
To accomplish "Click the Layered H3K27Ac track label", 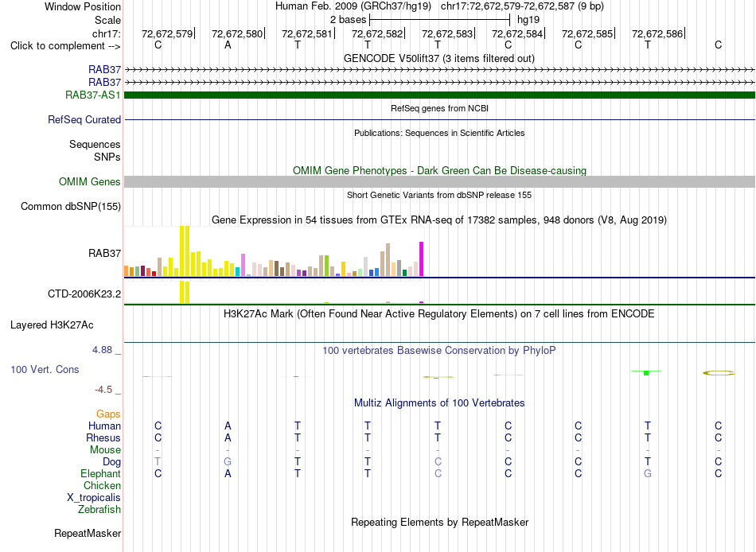I will [52, 325].
